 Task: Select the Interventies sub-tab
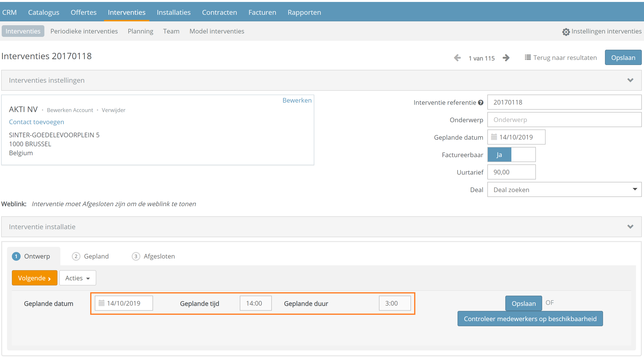[x=23, y=31]
